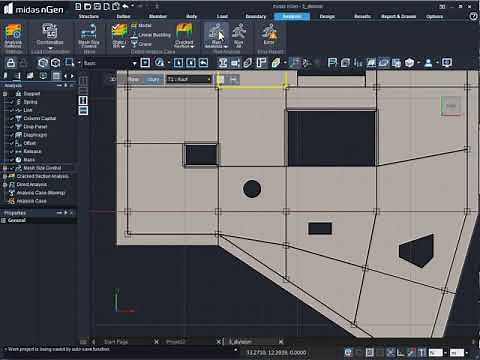
Task: Toggle the Mass checkmark
Action: pyautogui.click(x=12, y=160)
